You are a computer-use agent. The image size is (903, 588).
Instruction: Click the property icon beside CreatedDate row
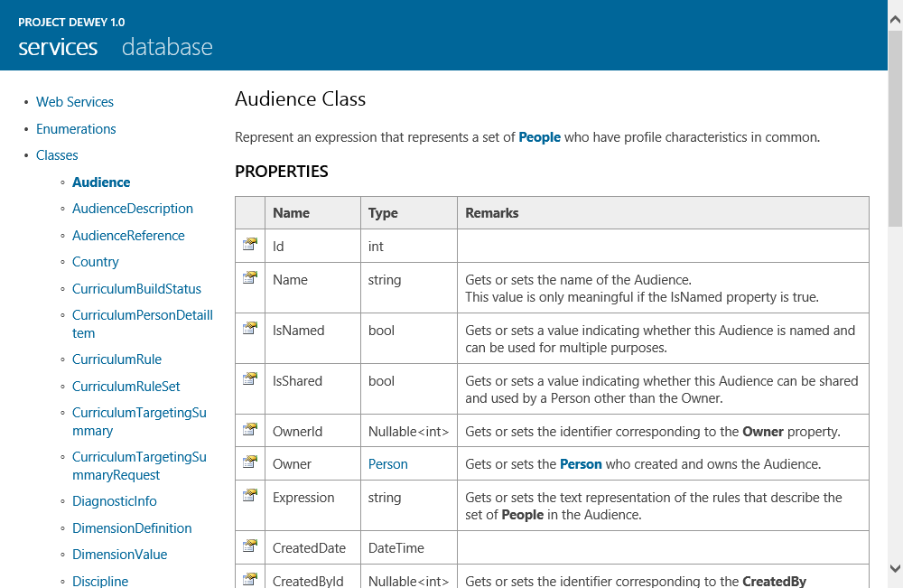click(x=250, y=546)
